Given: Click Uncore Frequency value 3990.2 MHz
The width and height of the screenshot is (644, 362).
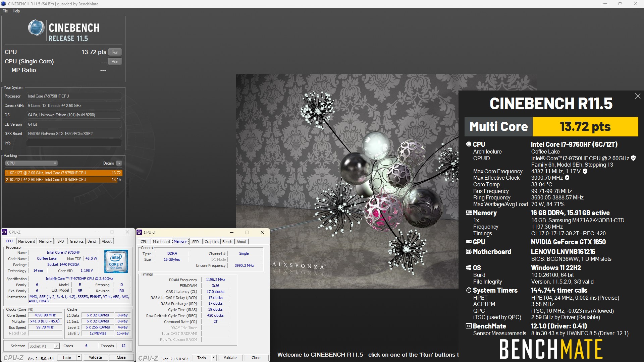Looking at the screenshot, I should point(244,265).
